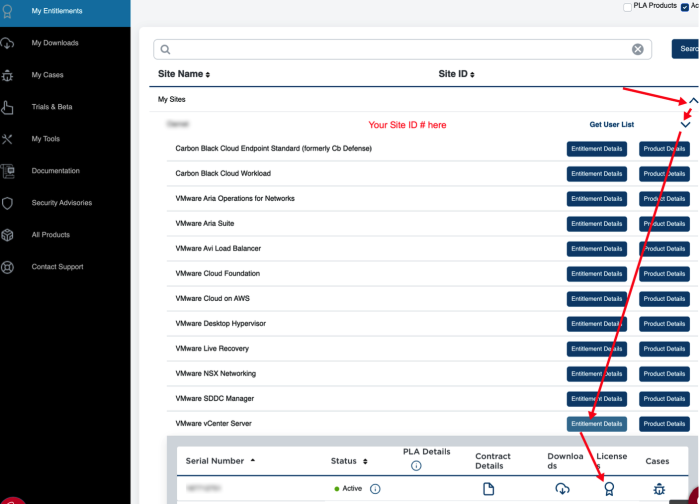
Task: Open Entitlement Details for VMware Aria Suite
Action: (x=596, y=224)
